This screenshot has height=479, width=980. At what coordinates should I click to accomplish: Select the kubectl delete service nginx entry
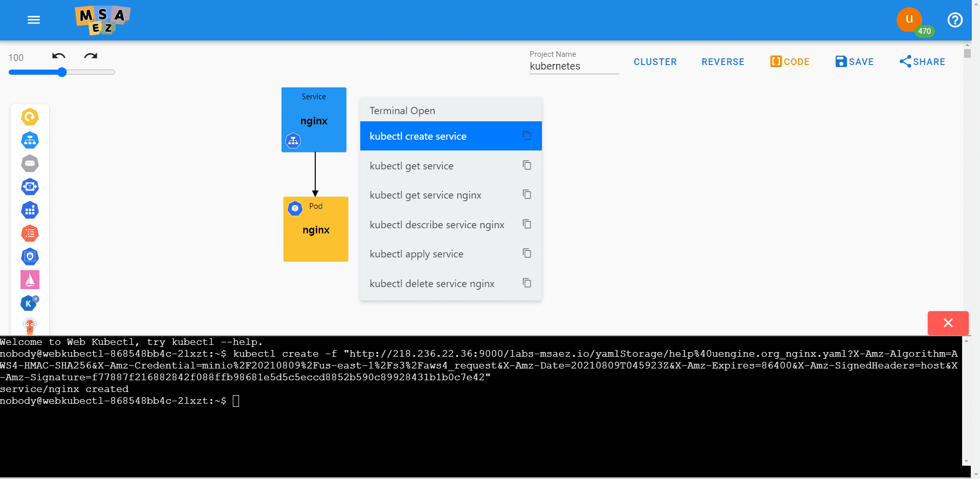(x=451, y=284)
